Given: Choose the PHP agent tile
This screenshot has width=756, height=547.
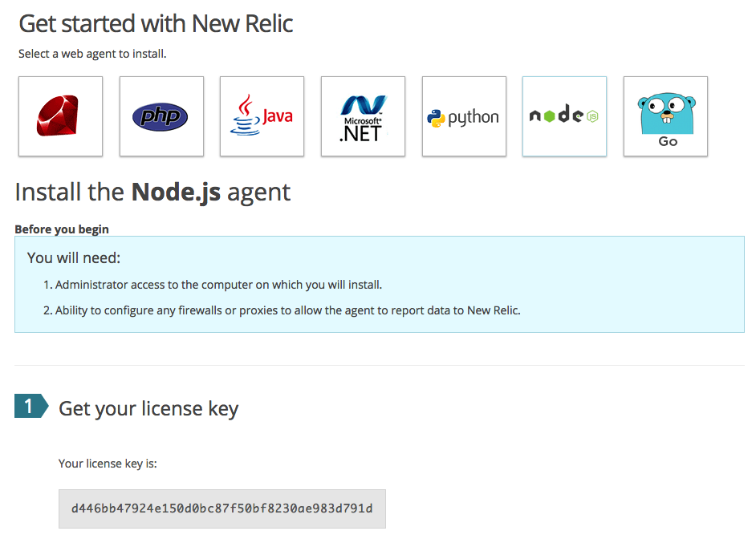Looking at the screenshot, I should 161,116.
